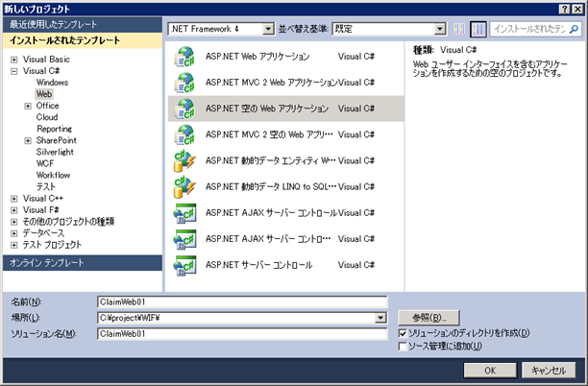Click the 動的データ エンティティ template icon
588x386 pixels.
point(184,160)
